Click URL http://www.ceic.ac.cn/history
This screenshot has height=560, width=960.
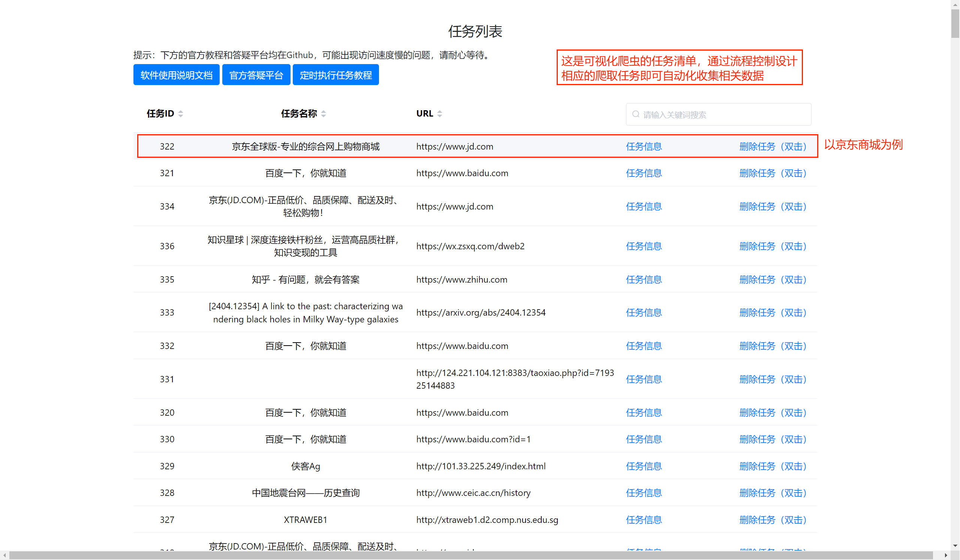point(473,493)
